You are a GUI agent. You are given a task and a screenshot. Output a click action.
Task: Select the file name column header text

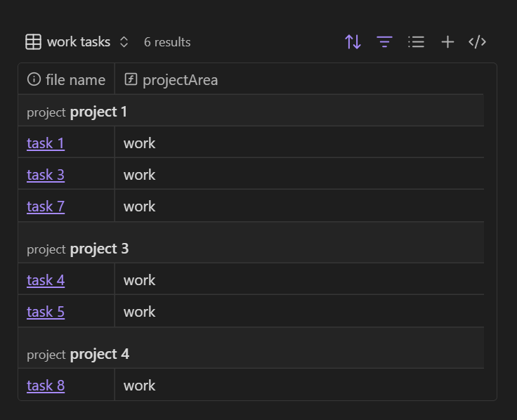[75, 80]
